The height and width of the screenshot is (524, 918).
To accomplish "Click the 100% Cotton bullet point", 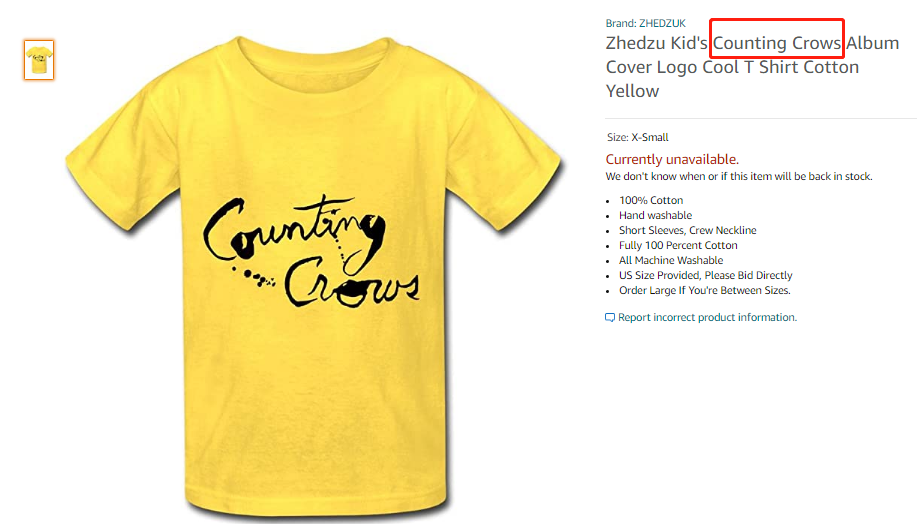I will tap(651, 200).
